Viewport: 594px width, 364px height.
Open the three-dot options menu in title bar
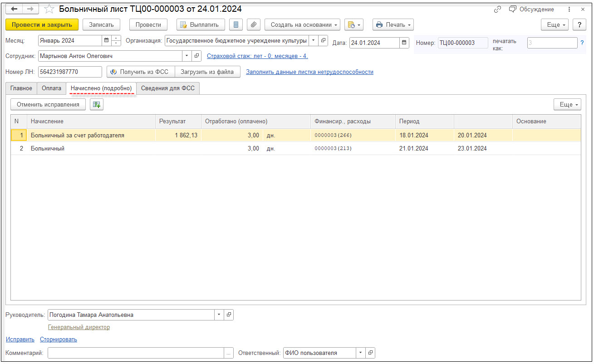[x=569, y=9]
